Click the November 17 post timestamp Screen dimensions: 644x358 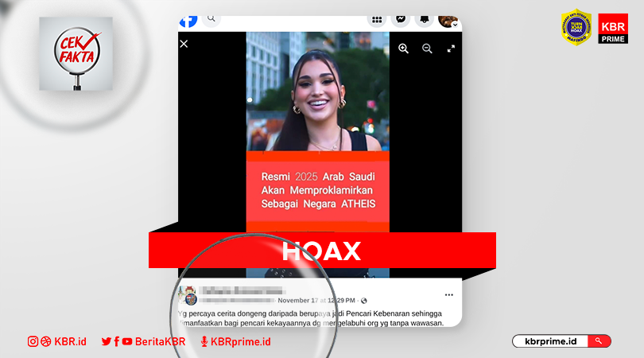click(316, 301)
